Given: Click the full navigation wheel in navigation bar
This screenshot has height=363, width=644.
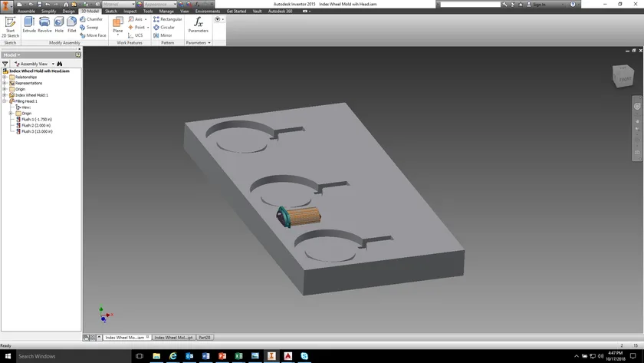Looking at the screenshot, I should (637, 106).
